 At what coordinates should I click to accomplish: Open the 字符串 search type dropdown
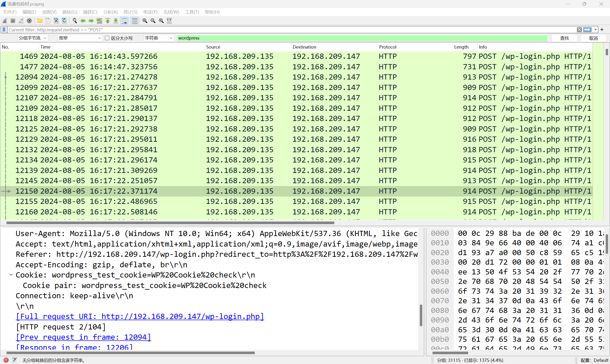click(159, 38)
